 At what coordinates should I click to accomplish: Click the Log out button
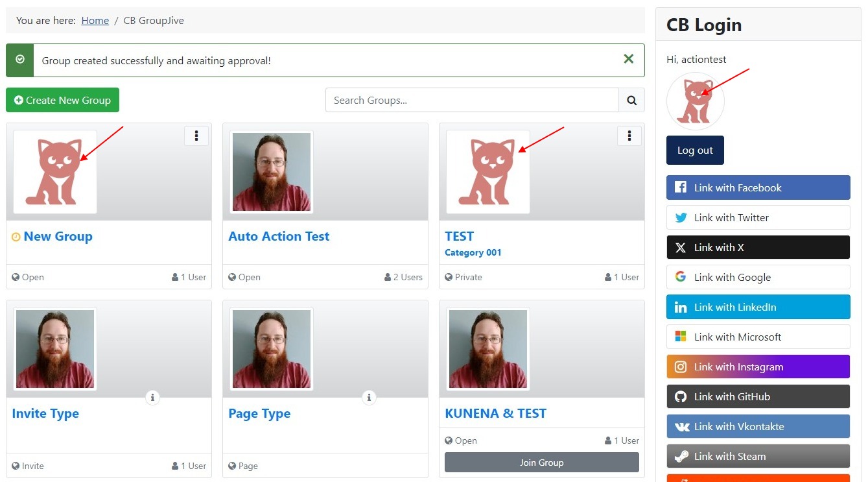coord(695,150)
